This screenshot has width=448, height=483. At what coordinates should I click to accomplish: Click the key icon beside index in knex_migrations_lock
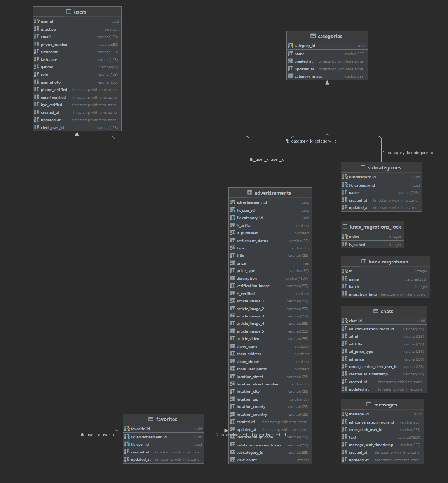tap(345, 236)
